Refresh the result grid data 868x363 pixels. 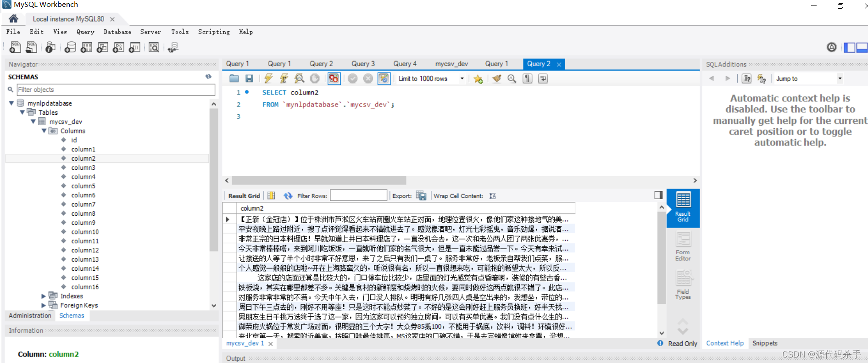288,195
